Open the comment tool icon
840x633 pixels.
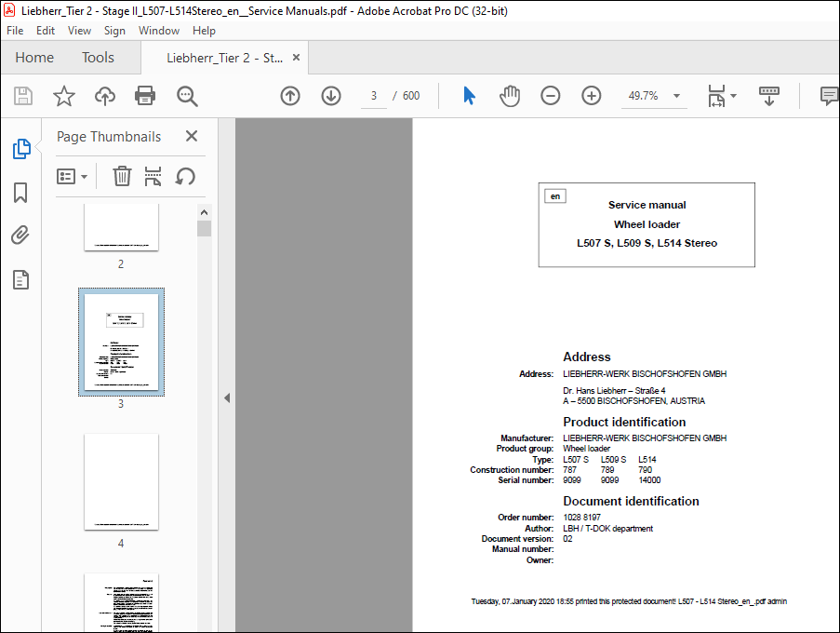coord(829,96)
